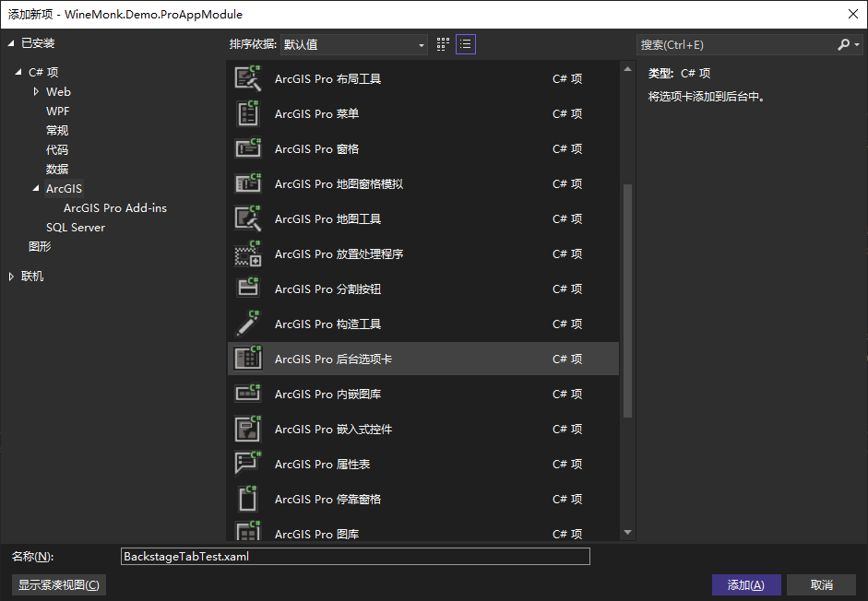Switch to the small icons grid view

click(443, 44)
